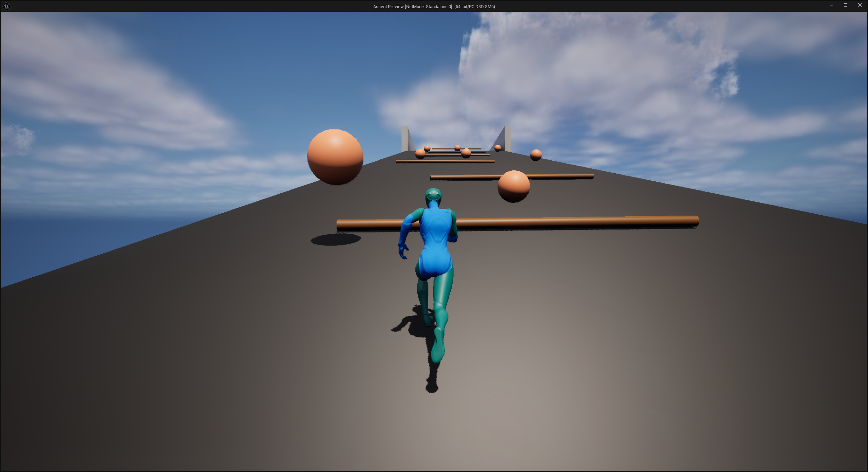Click the Unreal Engine logo icon

point(6,6)
